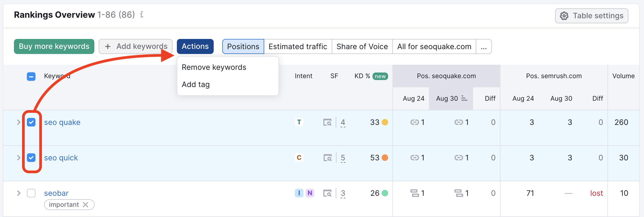The height and width of the screenshot is (217, 644).
Task: Toggle select-all checkbox in Keyword header
Action: pyautogui.click(x=31, y=77)
